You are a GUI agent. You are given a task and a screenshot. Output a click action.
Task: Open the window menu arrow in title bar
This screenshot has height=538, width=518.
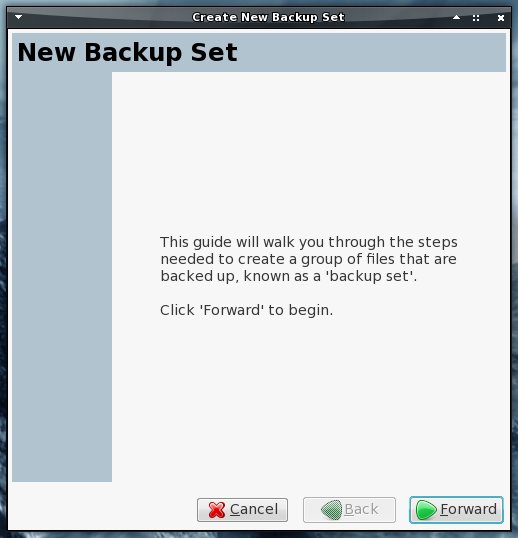click(19, 17)
